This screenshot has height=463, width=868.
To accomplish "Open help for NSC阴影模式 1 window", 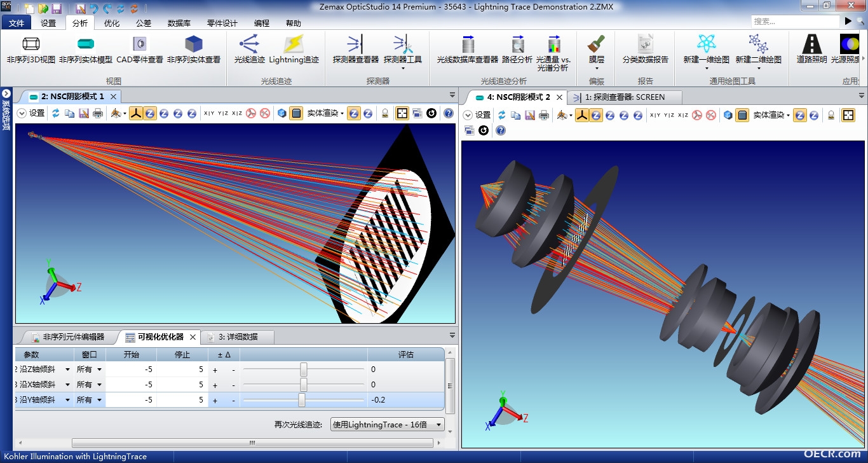I will [x=449, y=113].
